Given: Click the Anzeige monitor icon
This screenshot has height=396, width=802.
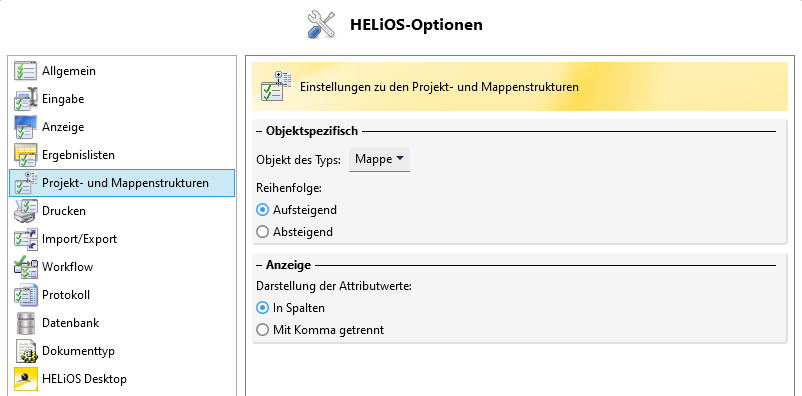Looking at the screenshot, I should 25,127.
